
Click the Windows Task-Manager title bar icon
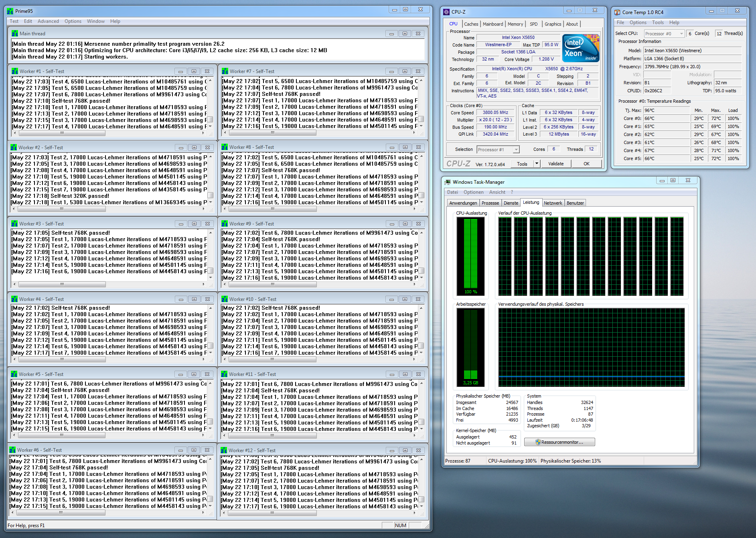click(x=448, y=182)
